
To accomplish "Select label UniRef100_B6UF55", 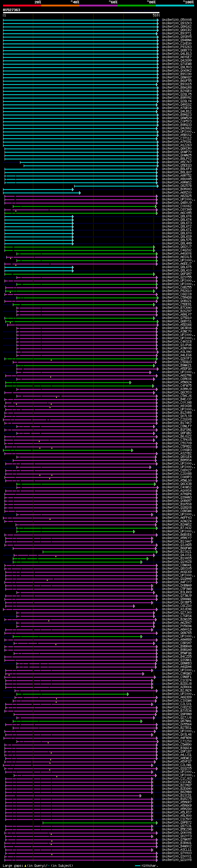I will point(177,81).
